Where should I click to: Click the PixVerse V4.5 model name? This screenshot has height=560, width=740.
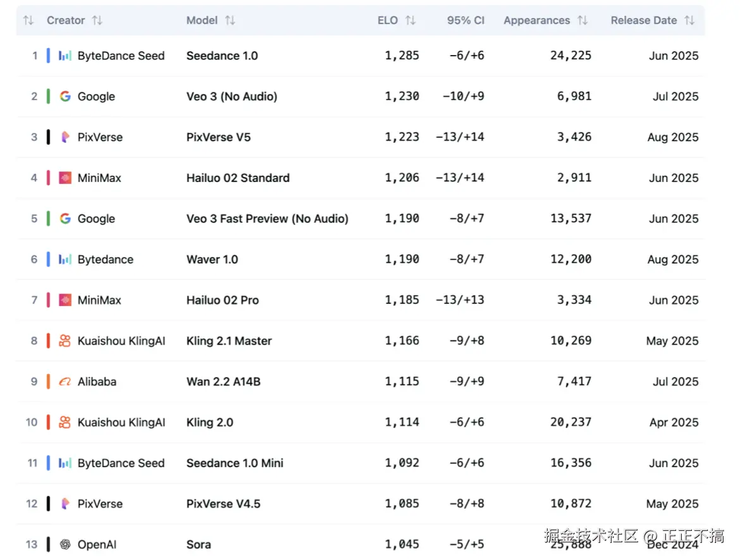[223, 504]
